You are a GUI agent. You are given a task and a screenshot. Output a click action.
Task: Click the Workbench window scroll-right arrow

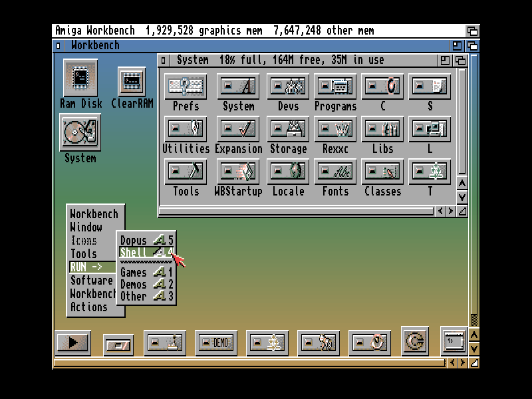point(462,362)
